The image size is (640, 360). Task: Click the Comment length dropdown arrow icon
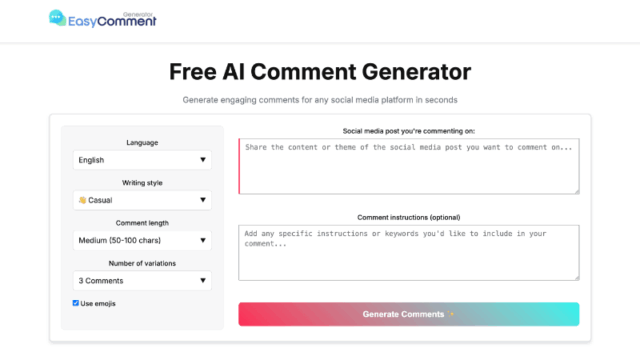point(203,240)
